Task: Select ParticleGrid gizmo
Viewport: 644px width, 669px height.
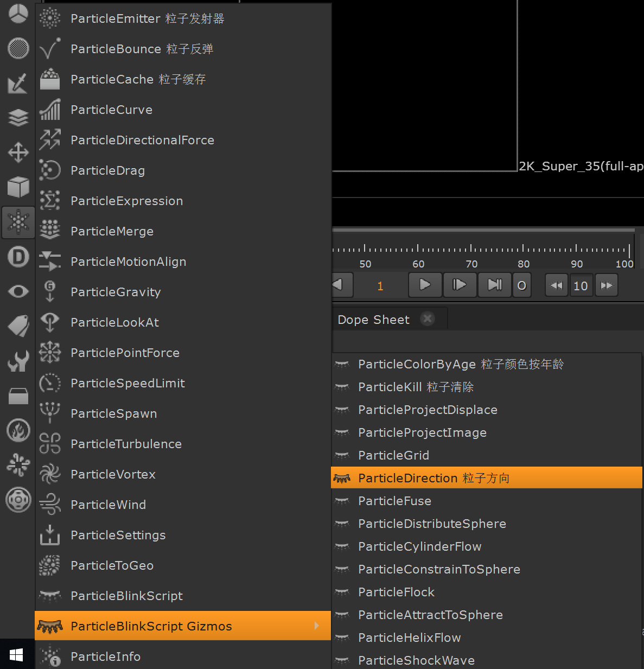Action: [487, 455]
